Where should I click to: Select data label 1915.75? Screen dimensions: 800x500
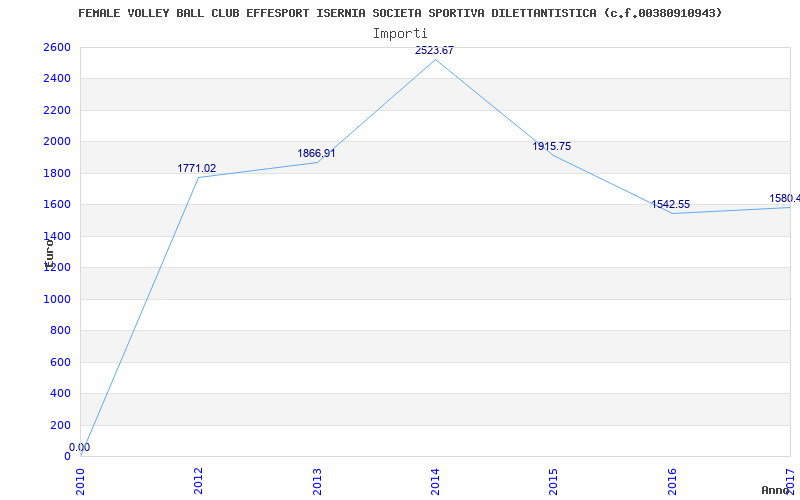pyautogui.click(x=552, y=146)
